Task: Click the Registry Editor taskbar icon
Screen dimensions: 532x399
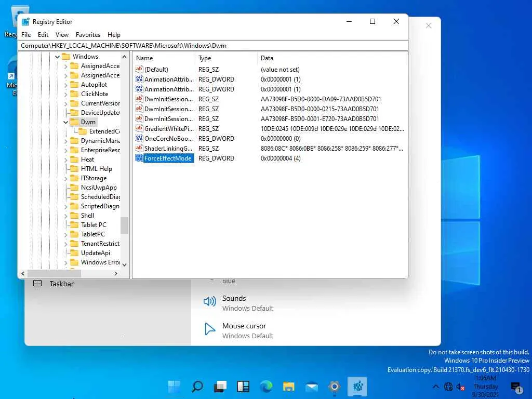Action: 357,387
